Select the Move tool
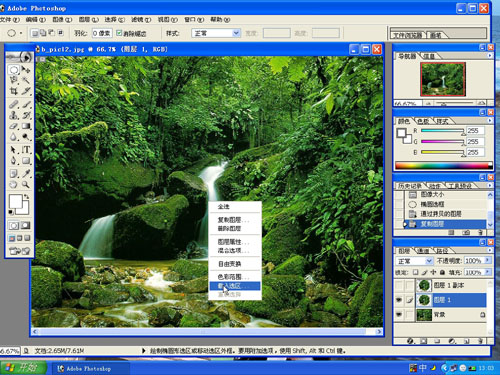The height and width of the screenshot is (375, 500). point(26,70)
